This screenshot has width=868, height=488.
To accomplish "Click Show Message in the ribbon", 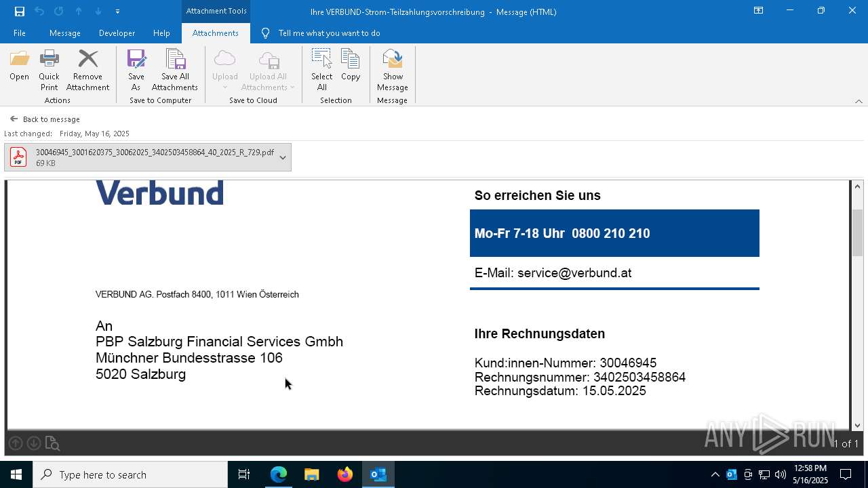I will click(393, 70).
